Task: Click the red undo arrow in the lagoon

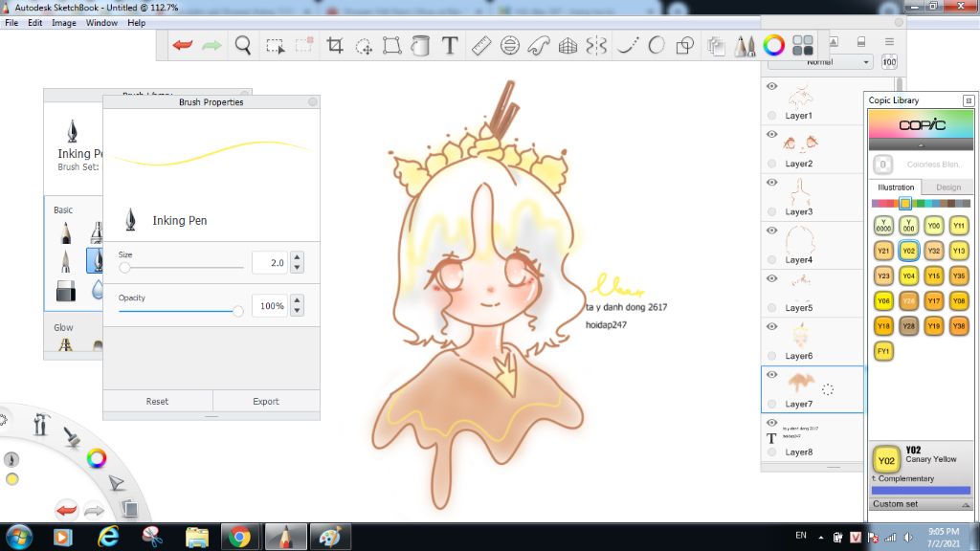Action: 66,510
